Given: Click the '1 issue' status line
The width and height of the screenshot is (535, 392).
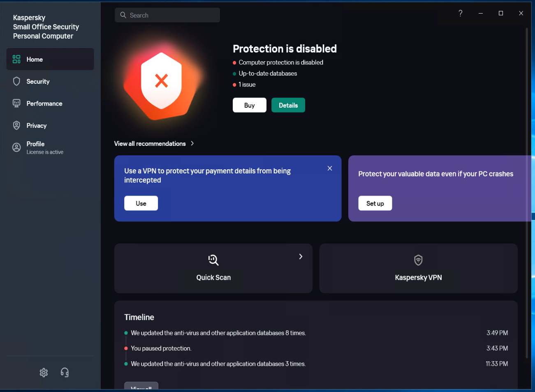Looking at the screenshot, I should 247,85.
